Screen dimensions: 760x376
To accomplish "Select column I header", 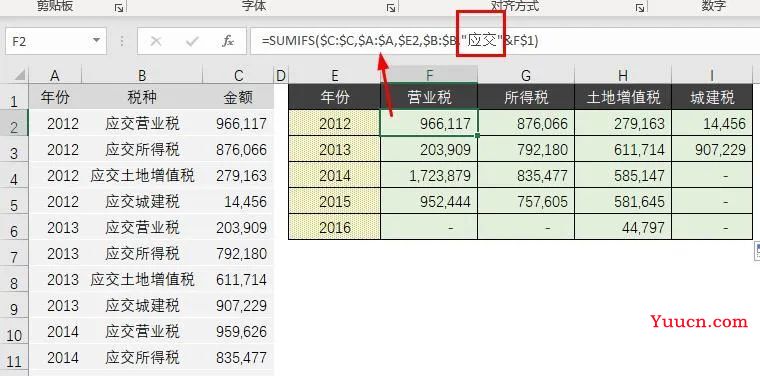I will tap(712, 75).
